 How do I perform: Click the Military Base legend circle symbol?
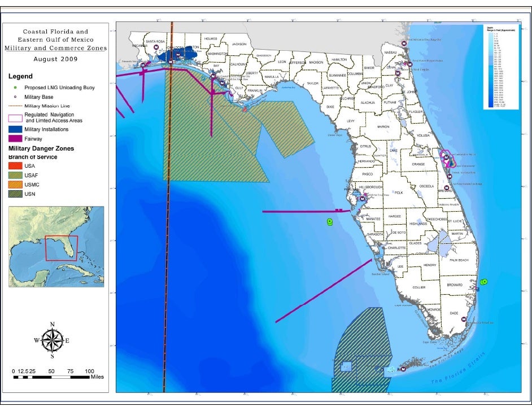[15, 97]
